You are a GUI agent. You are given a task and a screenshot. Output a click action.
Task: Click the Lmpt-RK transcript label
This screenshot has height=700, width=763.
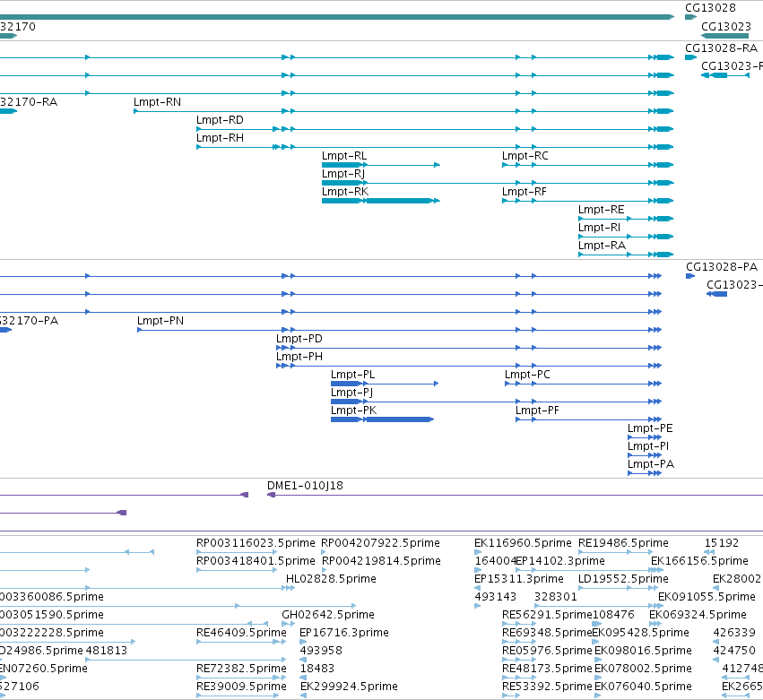[345, 192]
